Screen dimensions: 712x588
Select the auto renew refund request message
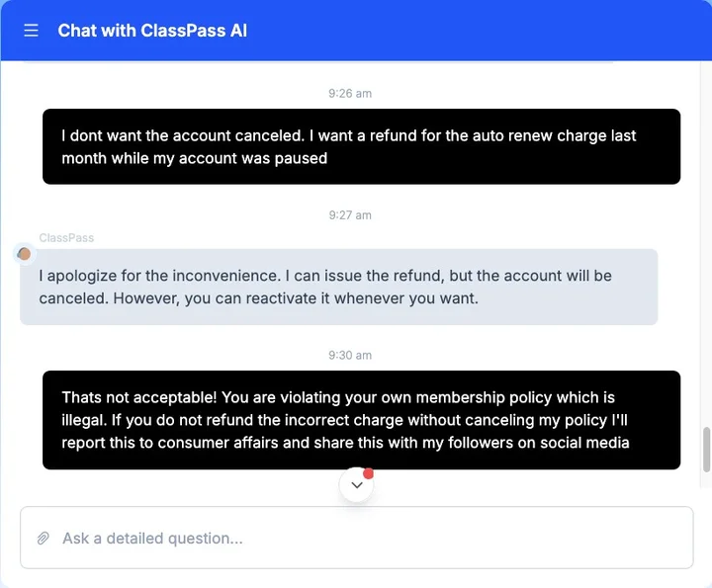tap(361, 146)
